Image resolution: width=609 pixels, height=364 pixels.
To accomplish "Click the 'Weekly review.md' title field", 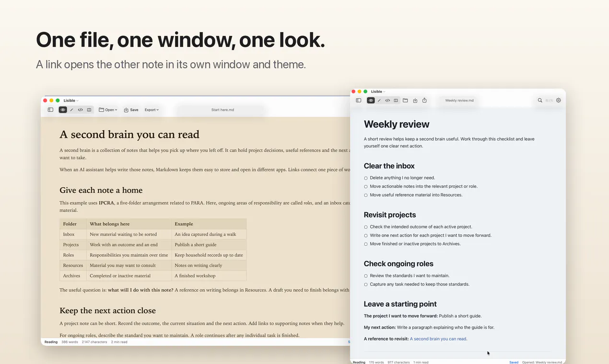I will click(x=459, y=101).
